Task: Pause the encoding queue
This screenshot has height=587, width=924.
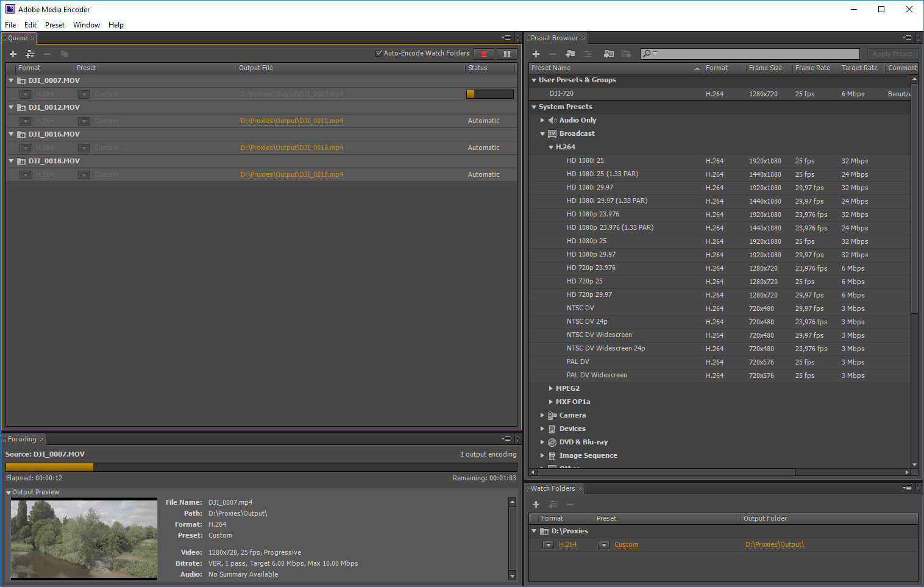Action: pyautogui.click(x=506, y=54)
